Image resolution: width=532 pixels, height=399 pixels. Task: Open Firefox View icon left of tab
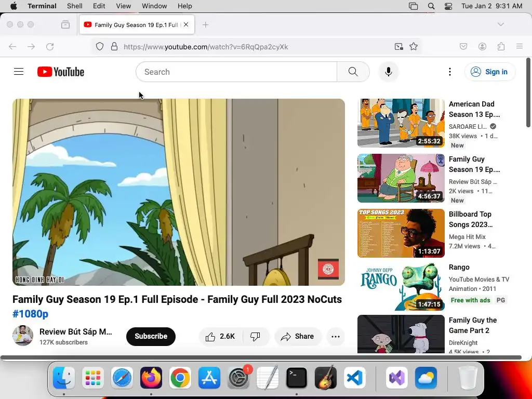(x=65, y=24)
